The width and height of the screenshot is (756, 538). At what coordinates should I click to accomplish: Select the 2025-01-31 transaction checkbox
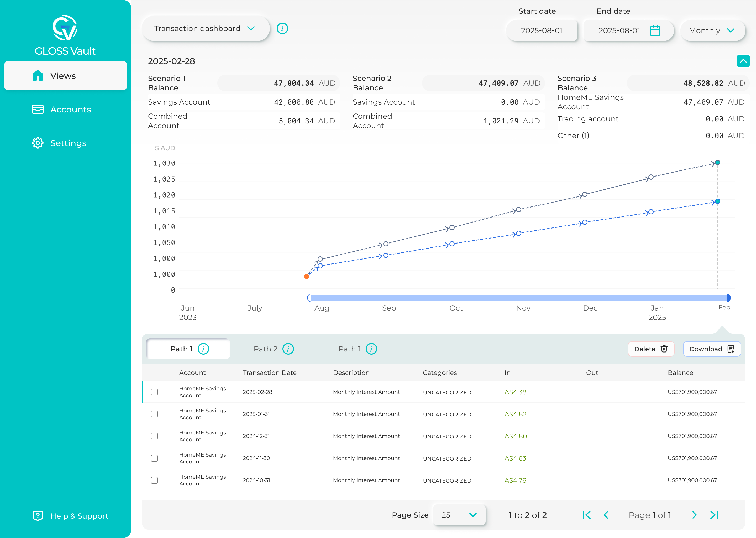(154, 414)
